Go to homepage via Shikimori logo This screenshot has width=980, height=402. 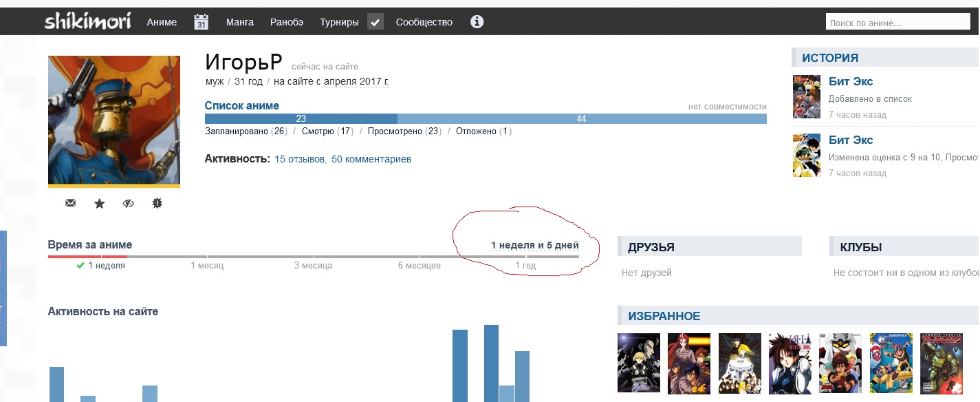[87, 22]
